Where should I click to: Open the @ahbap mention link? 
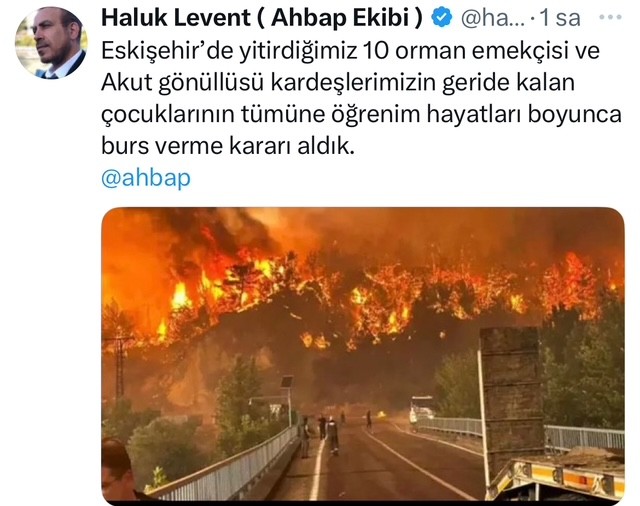tap(146, 178)
